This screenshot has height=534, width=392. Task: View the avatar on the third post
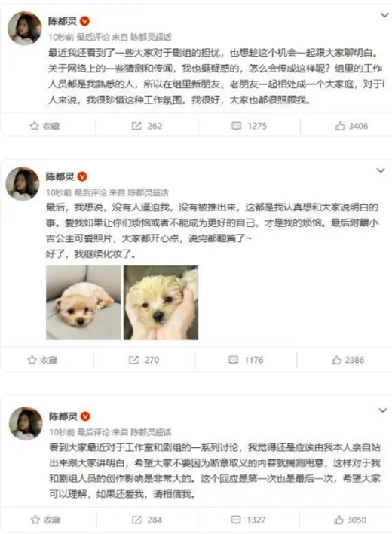point(26,423)
